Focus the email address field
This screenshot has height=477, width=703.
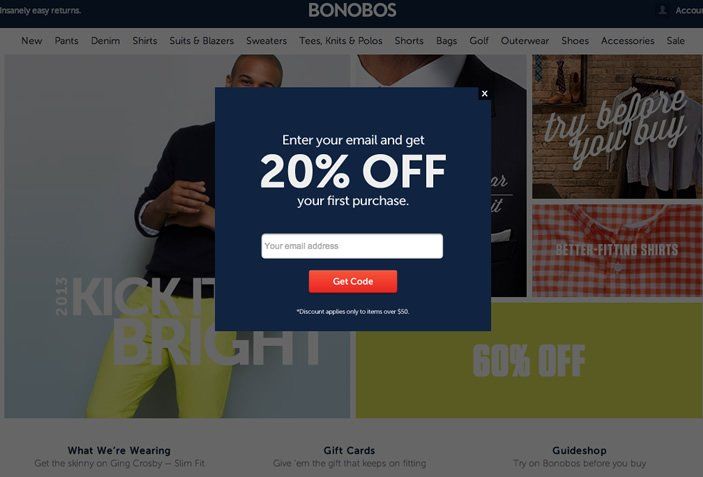352,246
